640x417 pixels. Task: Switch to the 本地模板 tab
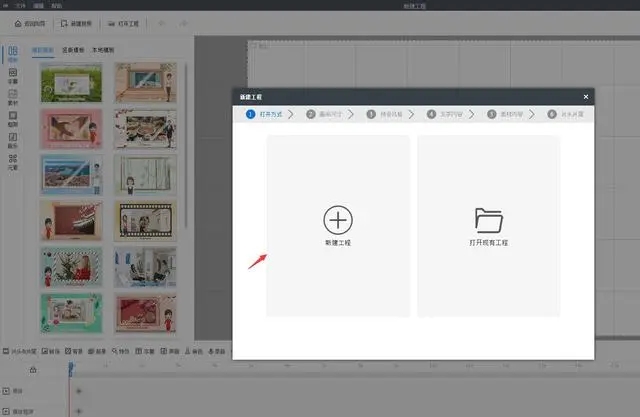point(103,50)
